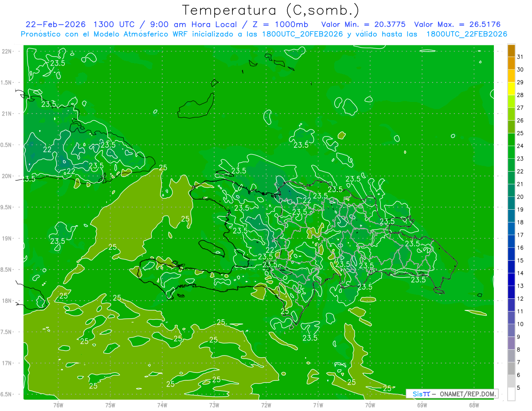Click the "20N" latitude axis label
Screen dimensions: 532x411
(x=8, y=176)
